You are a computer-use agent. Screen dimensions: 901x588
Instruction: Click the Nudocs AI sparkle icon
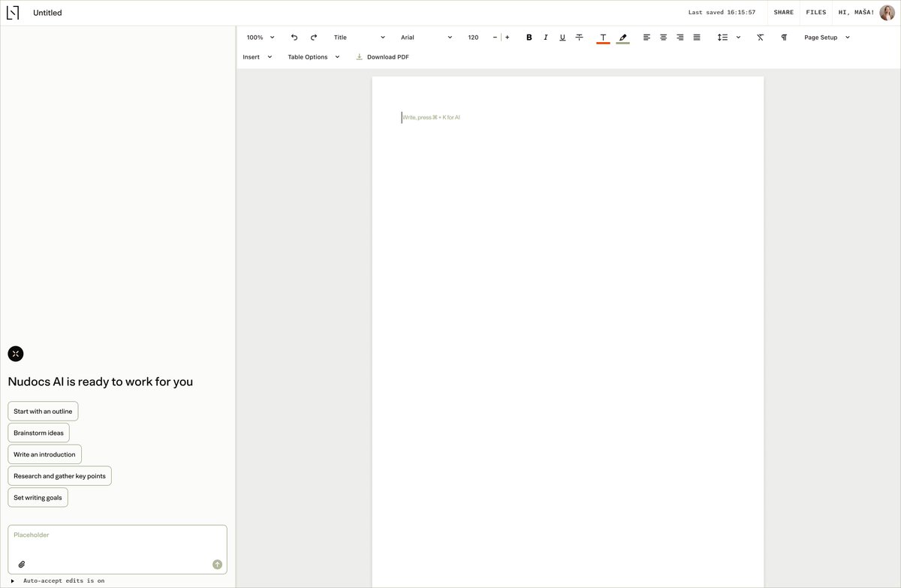click(16, 354)
